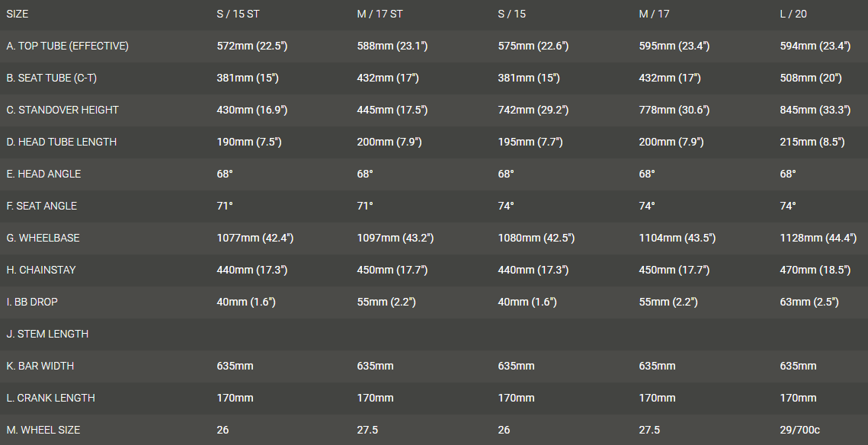Select the "F. SEAT ANGLE" row label
Image resolution: width=868 pixels, height=445 pixels.
(42, 206)
